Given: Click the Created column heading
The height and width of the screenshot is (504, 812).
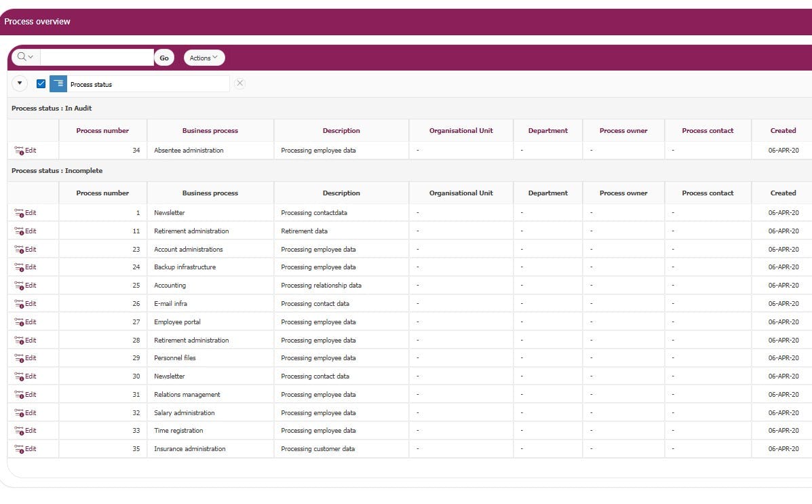Looking at the screenshot, I should (x=783, y=130).
